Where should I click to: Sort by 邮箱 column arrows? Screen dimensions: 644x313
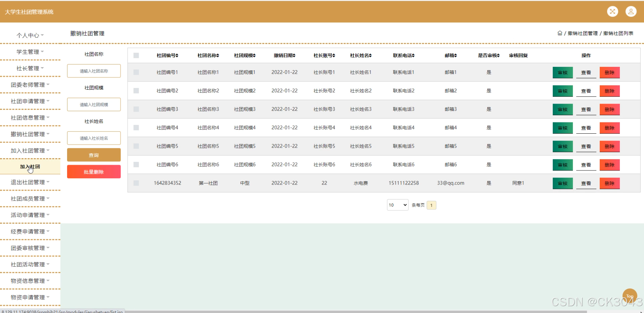coord(455,56)
